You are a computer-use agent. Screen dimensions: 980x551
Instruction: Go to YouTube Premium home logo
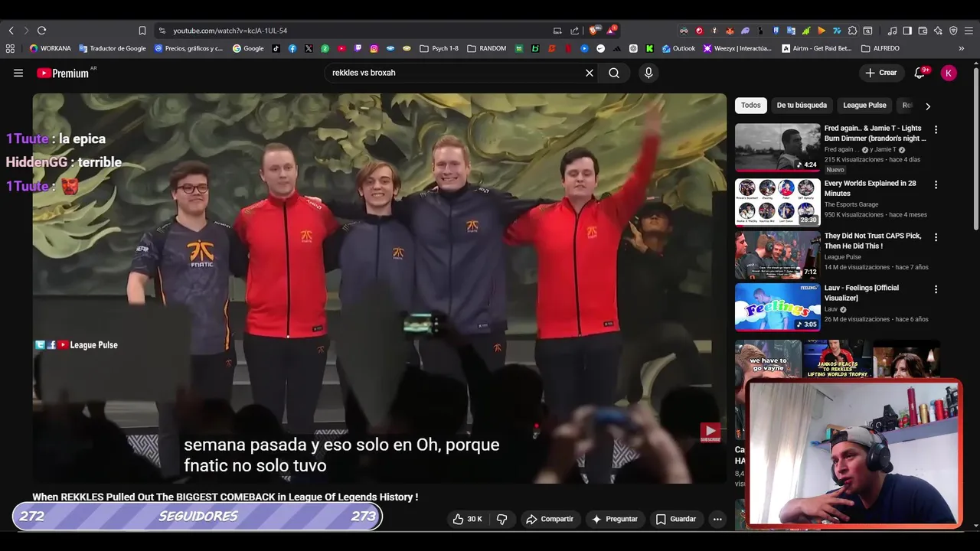tap(64, 73)
